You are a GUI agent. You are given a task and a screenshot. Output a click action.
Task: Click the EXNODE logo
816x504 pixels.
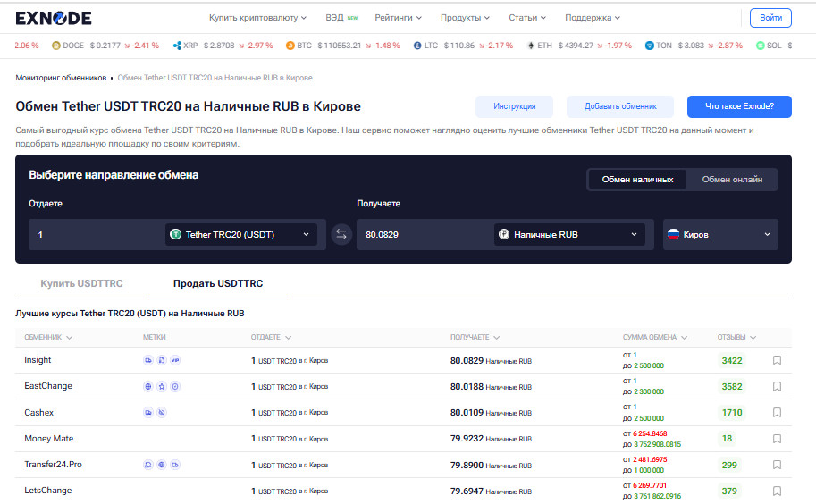point(54,18)
